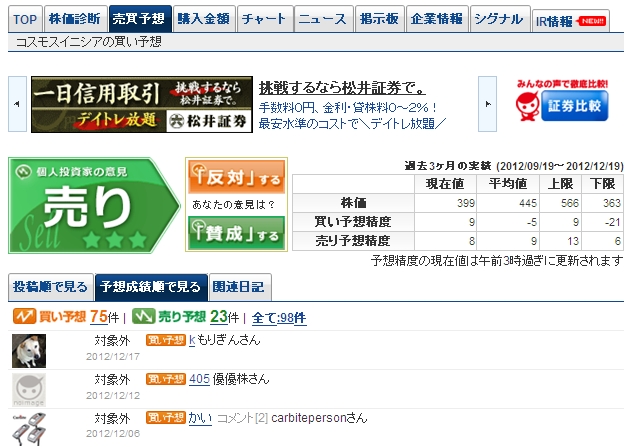Click the 買い予想精度 row header

353,222
